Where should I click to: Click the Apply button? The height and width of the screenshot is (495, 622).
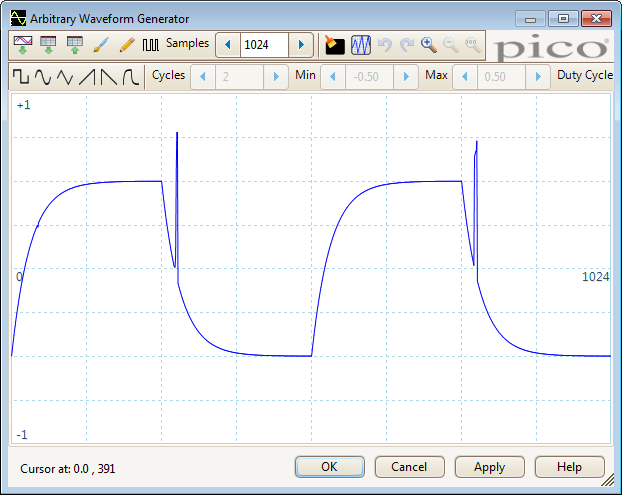point(490,467)
